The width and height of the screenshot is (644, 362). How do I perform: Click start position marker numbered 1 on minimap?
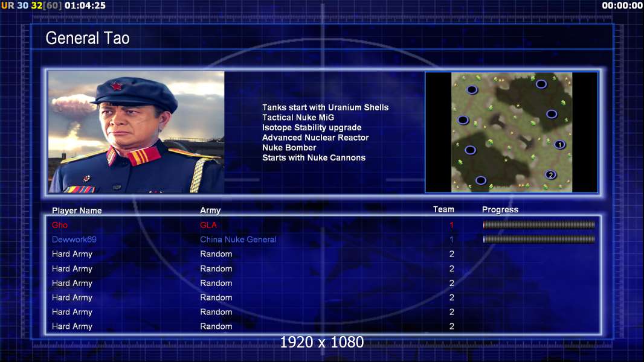559,144
